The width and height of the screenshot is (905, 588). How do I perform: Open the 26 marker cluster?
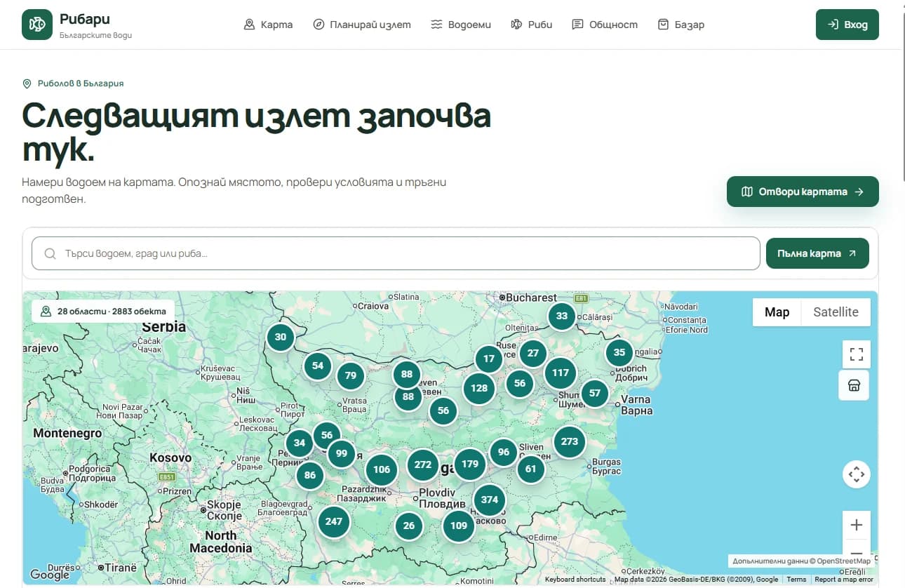409,526
